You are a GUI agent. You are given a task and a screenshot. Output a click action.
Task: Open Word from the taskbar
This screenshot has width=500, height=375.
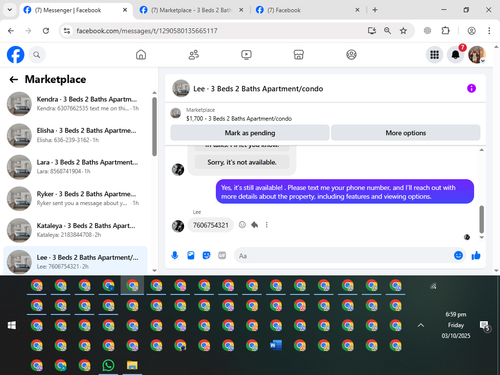(276, 345)
